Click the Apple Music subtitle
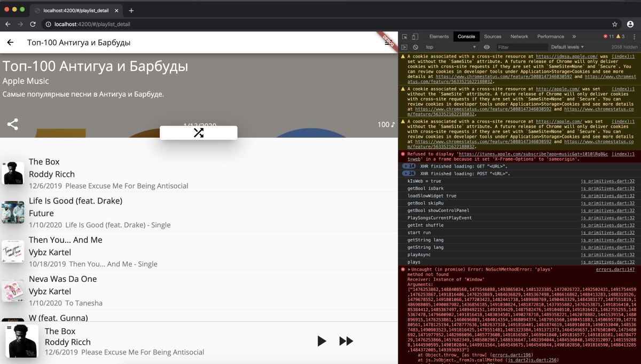 26,81
